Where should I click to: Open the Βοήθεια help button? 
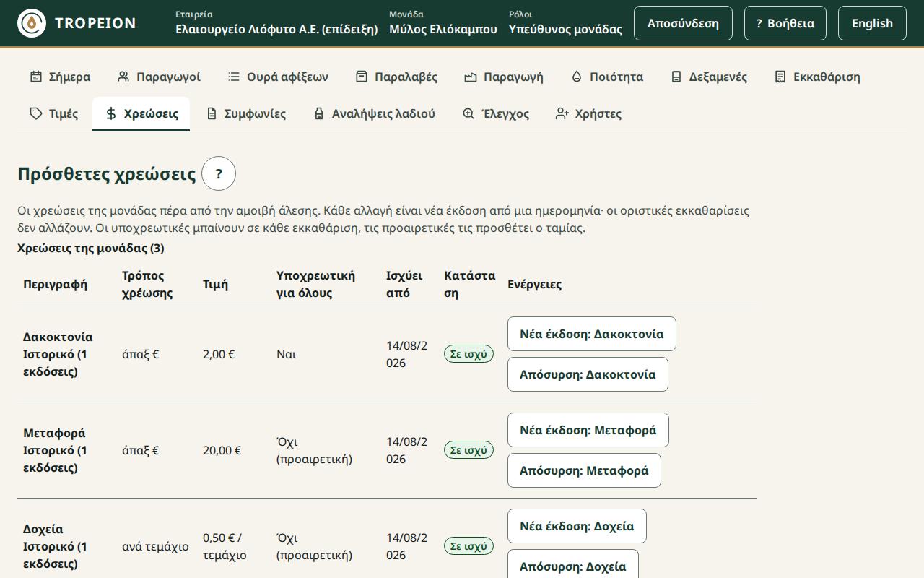pyautogui.click(x=785, y=23)
